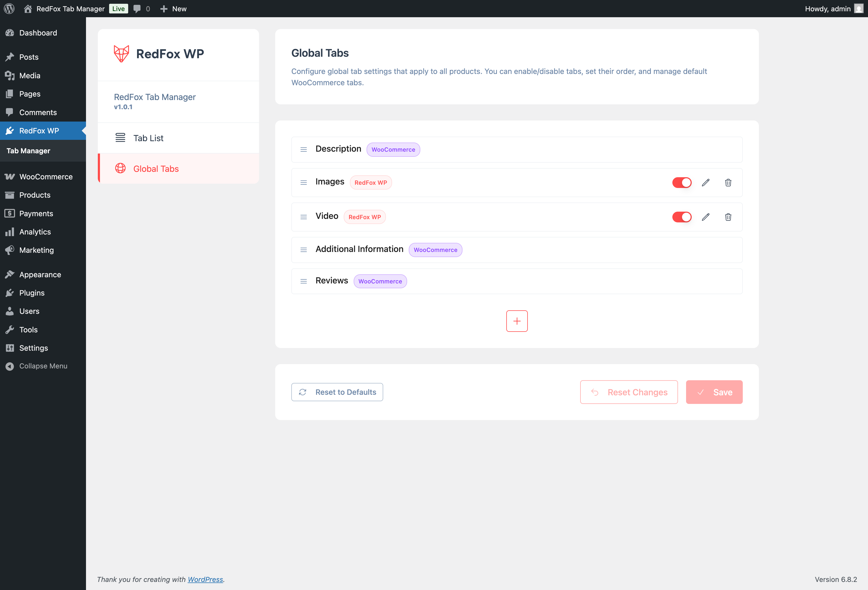Click the Marketing megaphone icon
The height and width of the screenshot is (590, 868).
click(x=10, y=250)
